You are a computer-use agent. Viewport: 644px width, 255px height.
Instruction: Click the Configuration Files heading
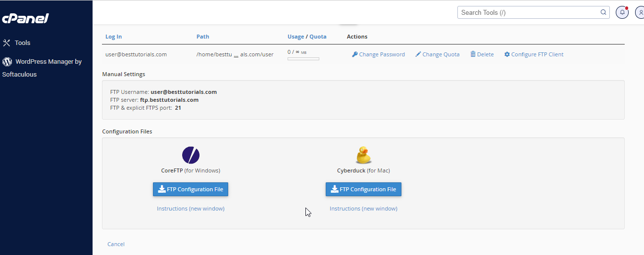point(127,131)
